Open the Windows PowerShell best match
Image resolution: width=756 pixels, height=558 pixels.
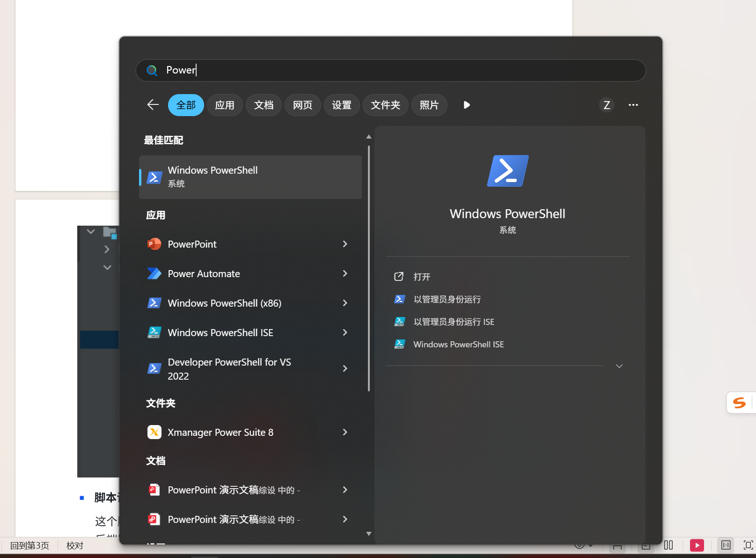(x=250, y=177)
